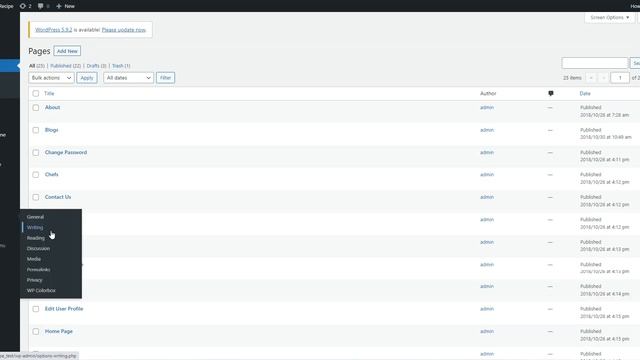Screen dimensions: 640x360
Task: Open Privacy settings from flyout
Action: [x=35, y=280]
